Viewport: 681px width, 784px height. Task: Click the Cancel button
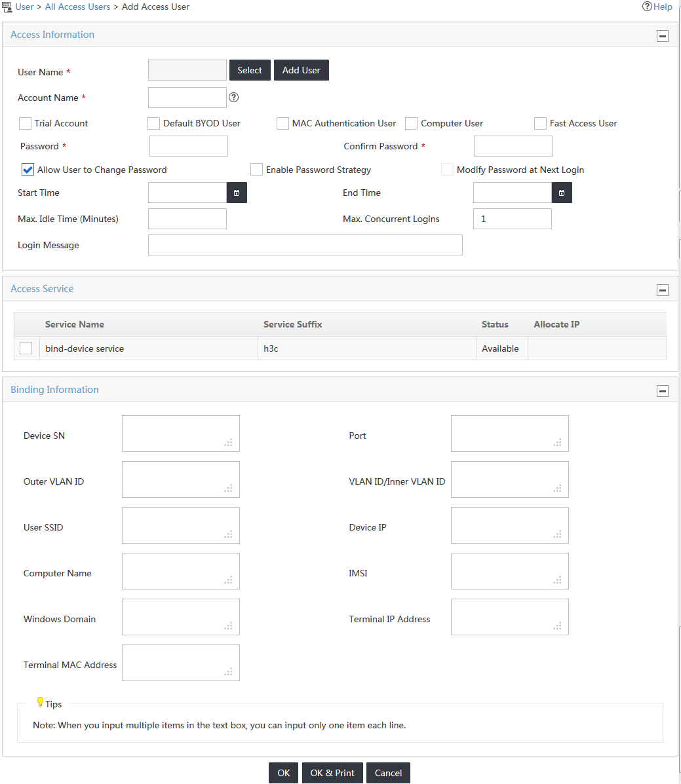[388, 773]
